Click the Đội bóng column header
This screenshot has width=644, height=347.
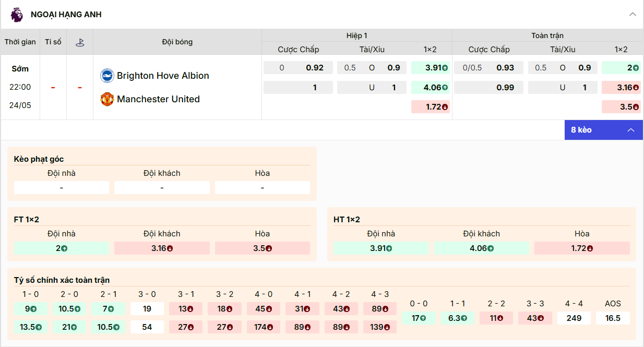tap(177, 42)
